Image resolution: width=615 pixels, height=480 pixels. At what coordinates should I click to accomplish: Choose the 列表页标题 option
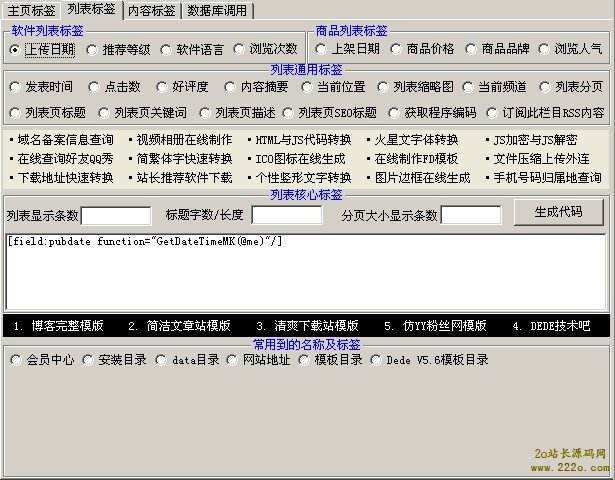click(15, 113)
